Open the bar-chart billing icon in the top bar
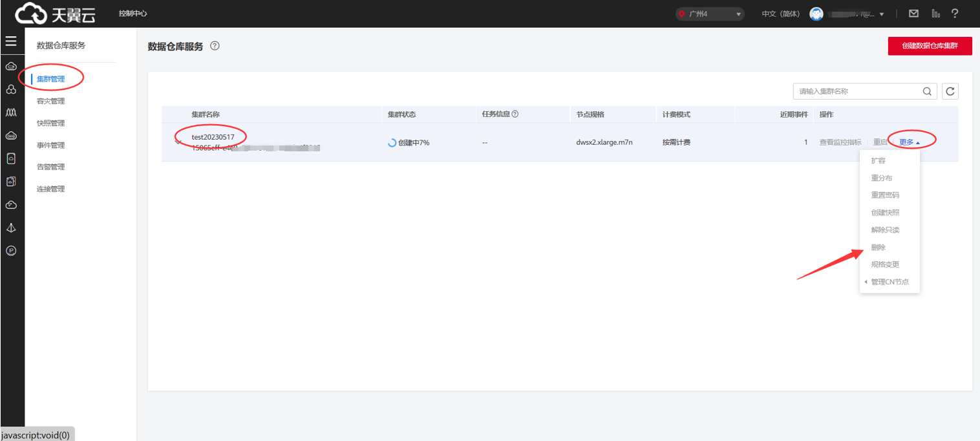The height and width of the screenshot is (441, 980). tap(935, 14)
